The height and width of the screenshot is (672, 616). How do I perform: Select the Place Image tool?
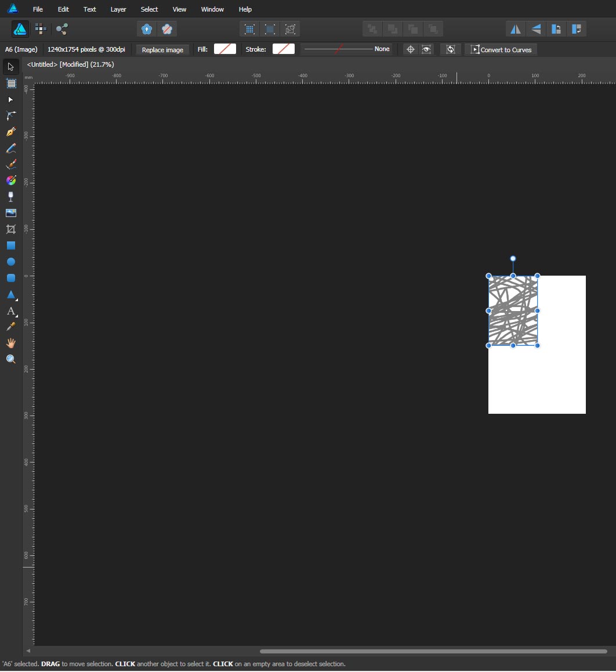pos(10,213)
